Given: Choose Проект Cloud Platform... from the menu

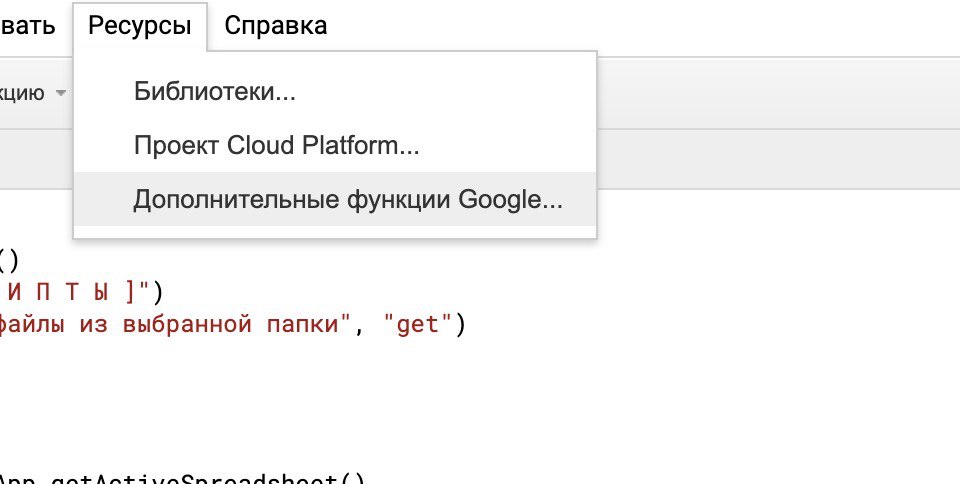Looking at the screenshot, I should coord(276,146).
